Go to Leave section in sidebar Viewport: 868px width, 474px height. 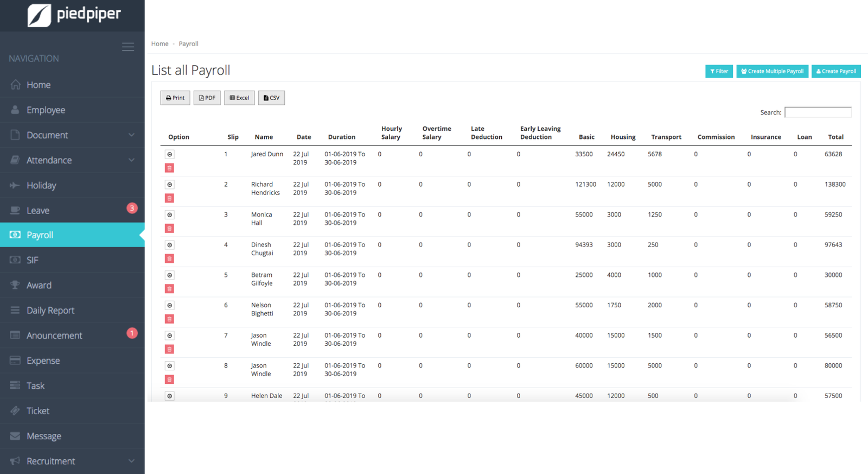coord(38,211)
